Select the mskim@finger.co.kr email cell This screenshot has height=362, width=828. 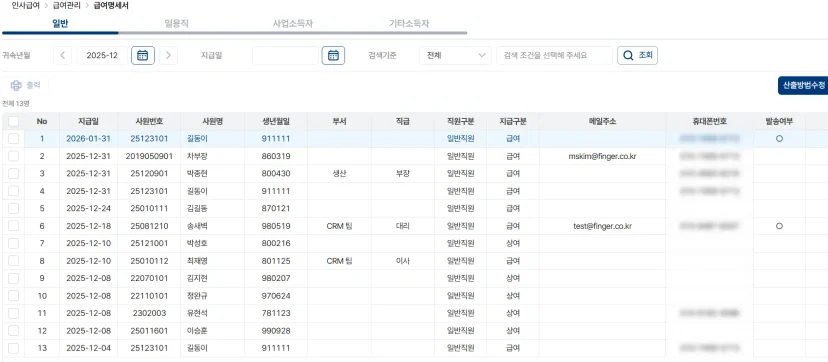(603, 156)
